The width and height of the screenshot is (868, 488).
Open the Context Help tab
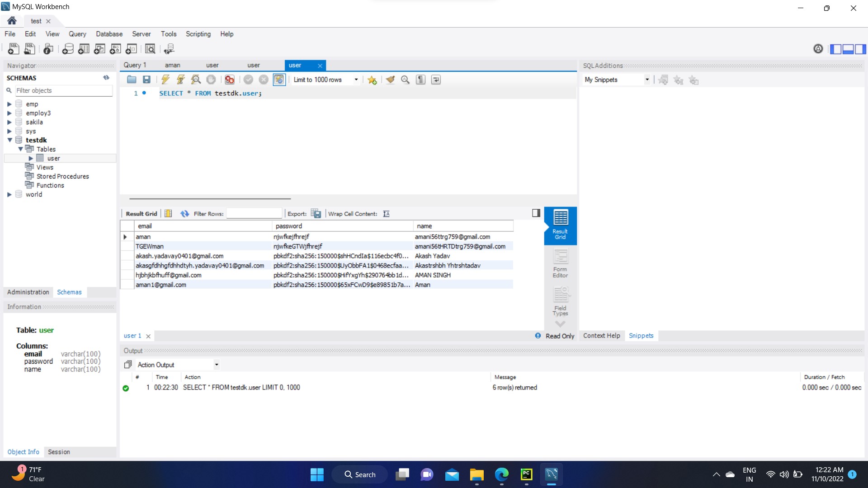(x=601, y=335)
